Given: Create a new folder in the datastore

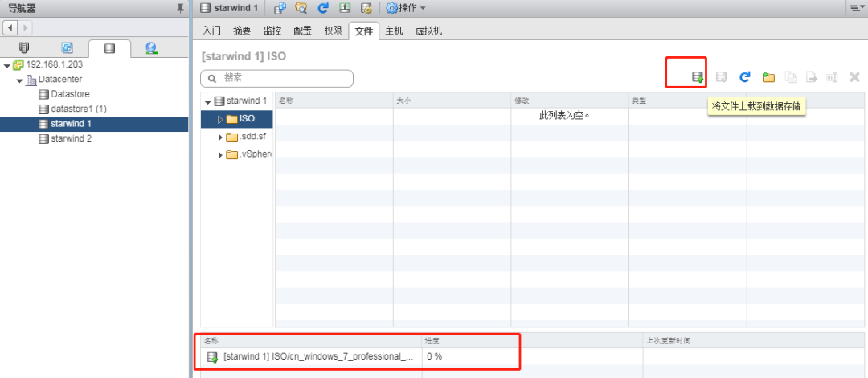Looking at the screenshot, I should pos(768,77).
